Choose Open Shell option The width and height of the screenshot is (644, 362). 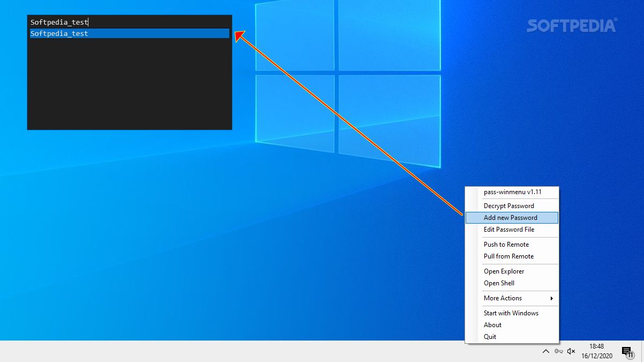pyautogui.click(x=512, y=283)
